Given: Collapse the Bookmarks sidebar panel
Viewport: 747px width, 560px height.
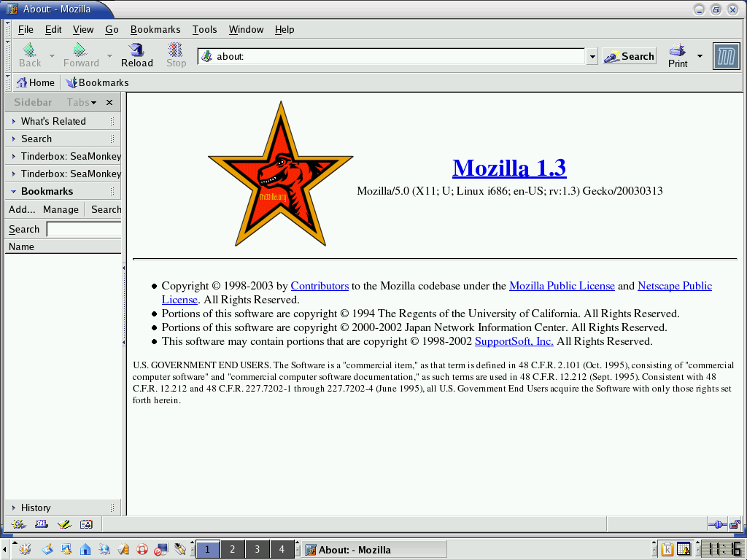Looking at the screenshot, I should click(x=63, y=192).
